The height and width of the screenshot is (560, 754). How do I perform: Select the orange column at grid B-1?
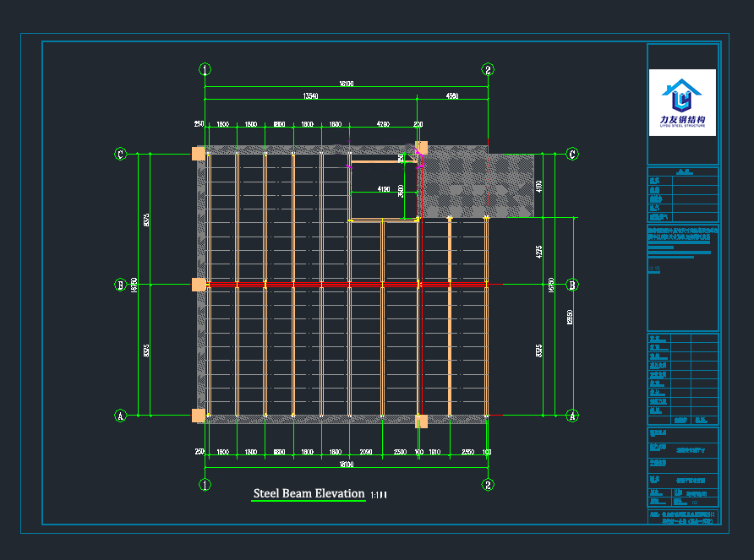click(x=199, y=285)
